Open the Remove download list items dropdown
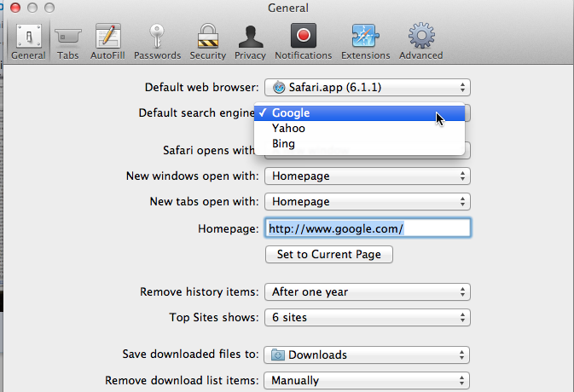This screenshot has height=392, width=574. coord(367,381)
